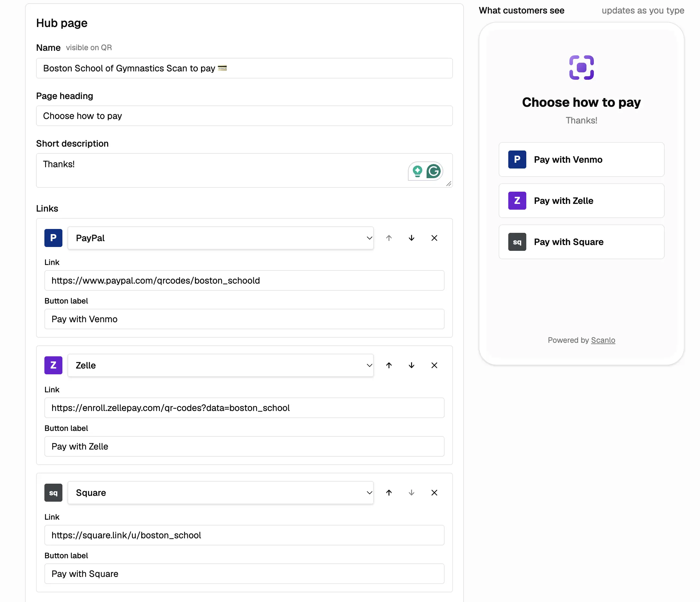Open the PayPal provider dropdown
The image size is (700, 602).
[x=221, y=238]
